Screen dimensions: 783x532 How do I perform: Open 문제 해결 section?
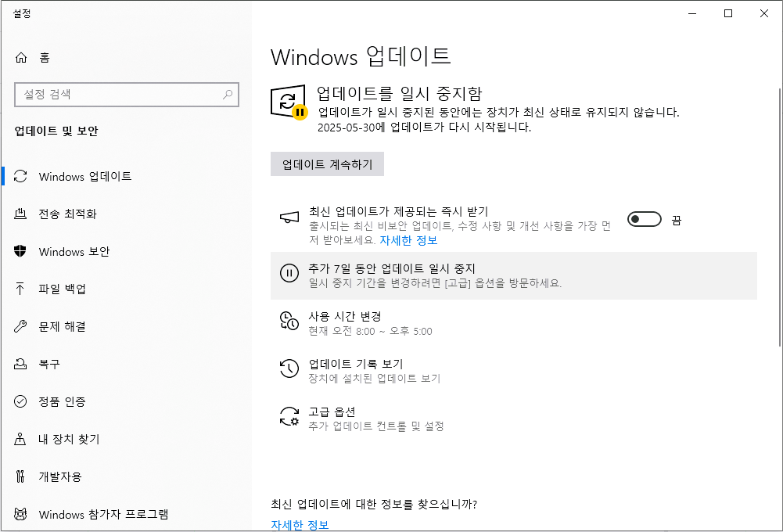pyautogui.click(x=127, y=326)
